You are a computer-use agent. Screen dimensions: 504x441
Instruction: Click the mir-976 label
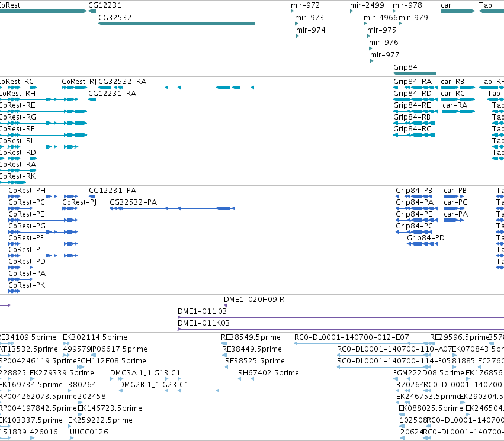click(384, 43)
